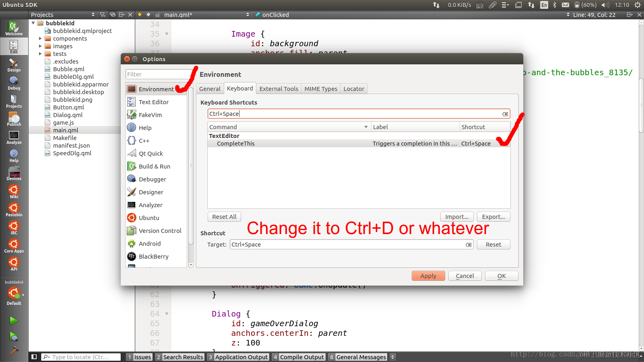Click the green Run button
The image size is (644, 362).
(14, 321)
